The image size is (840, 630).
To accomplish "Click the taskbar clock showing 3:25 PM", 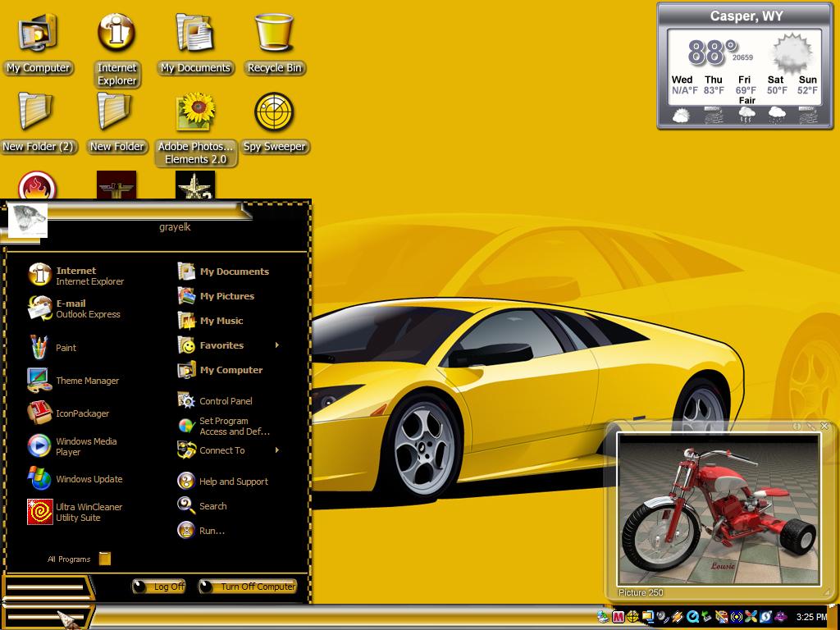I will point(811,617).
